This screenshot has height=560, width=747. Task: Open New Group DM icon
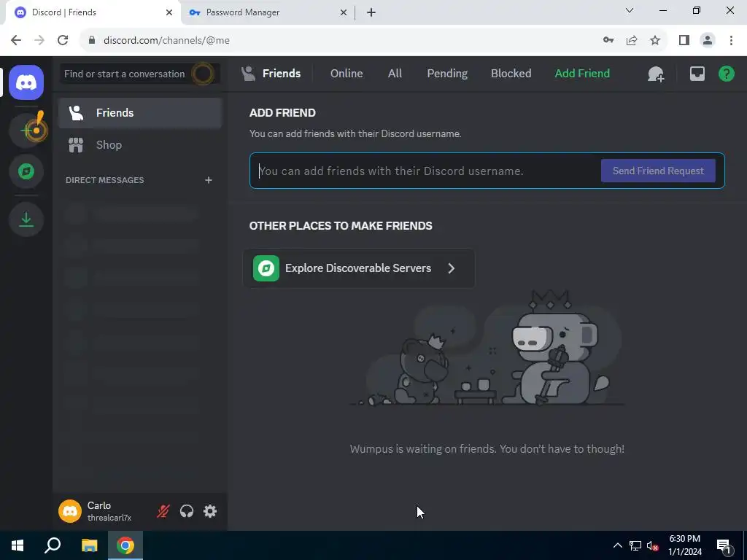(656, 74)
